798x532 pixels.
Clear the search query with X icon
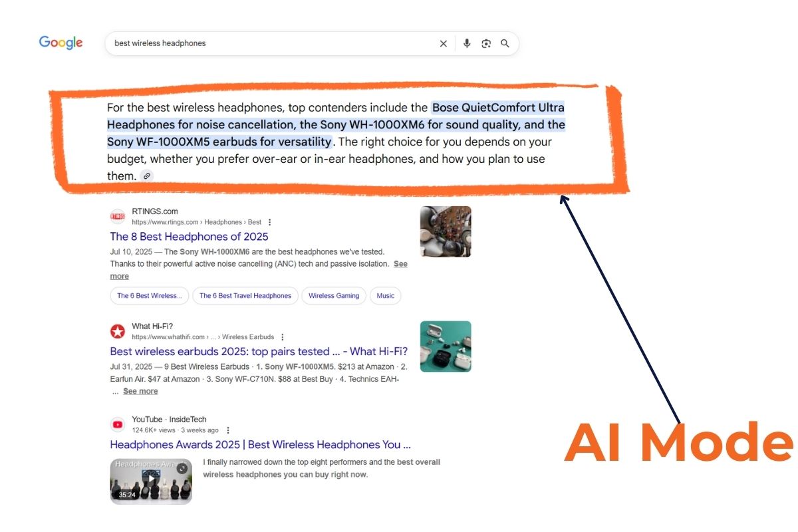click(x=444, y=43)
